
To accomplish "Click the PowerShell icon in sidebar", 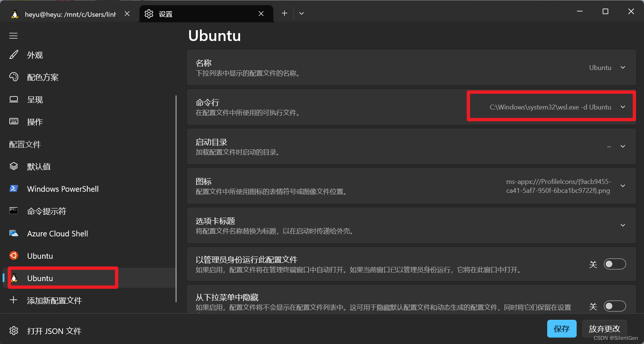I will coord(14,189).
